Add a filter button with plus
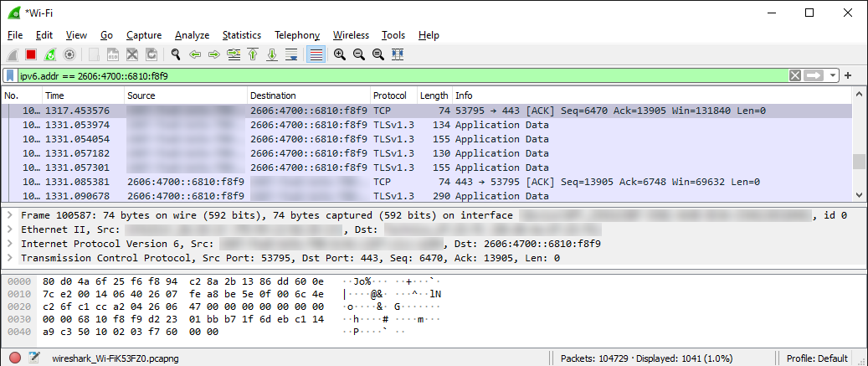 coord(848,76)
